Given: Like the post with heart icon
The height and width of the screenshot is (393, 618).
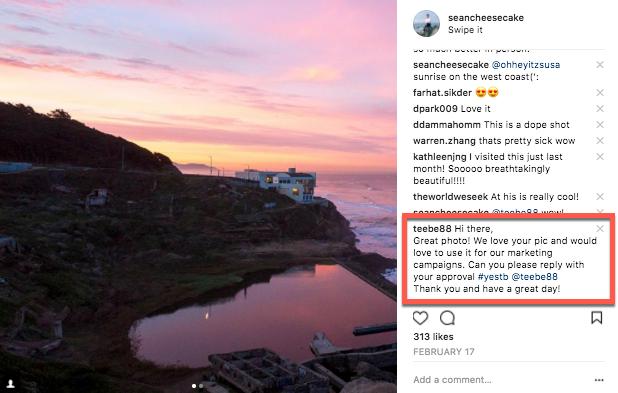Looking at the screenshot, I should [420, 318].
